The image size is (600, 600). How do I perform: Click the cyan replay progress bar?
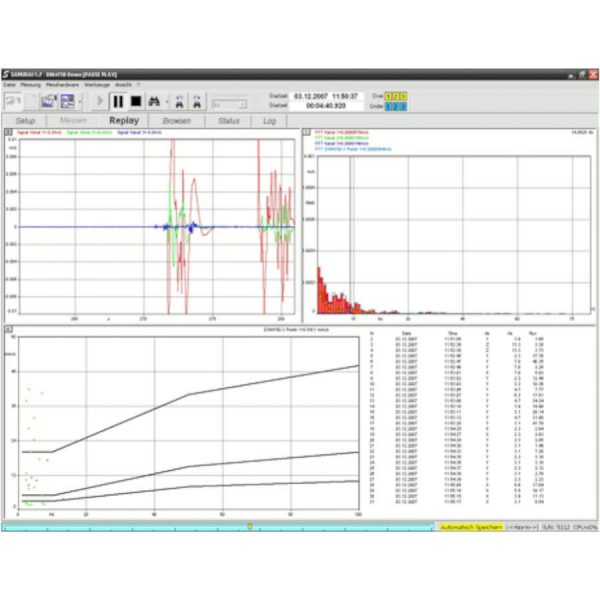[218, 527]
